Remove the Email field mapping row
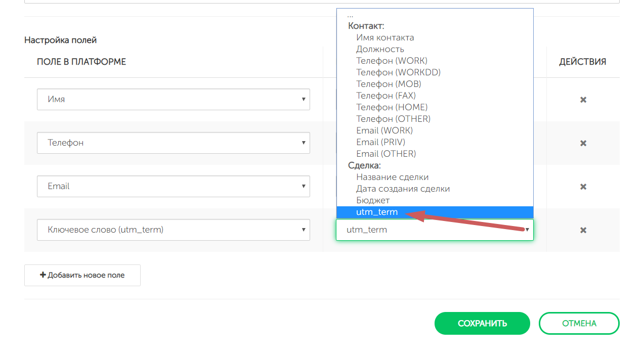The height and width of the screenshot is (358, 644). [583, 187]
